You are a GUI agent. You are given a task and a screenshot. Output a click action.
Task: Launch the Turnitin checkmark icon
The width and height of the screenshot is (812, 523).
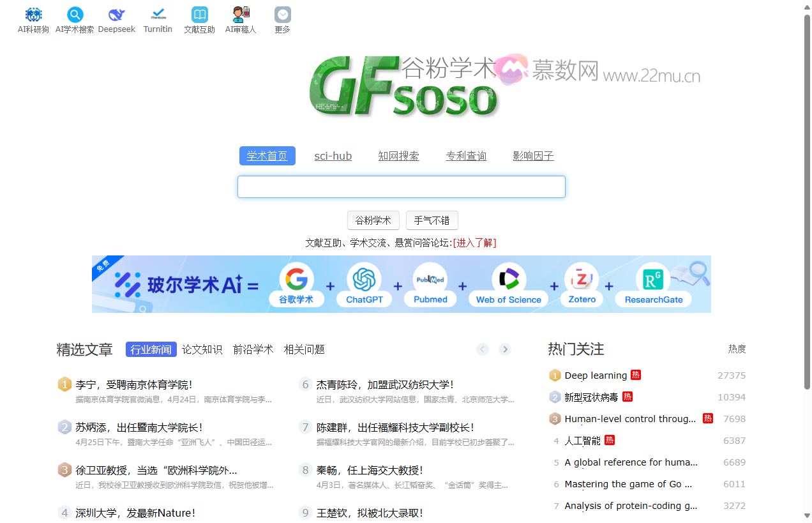pyautogui.click(x=158, y=15)
